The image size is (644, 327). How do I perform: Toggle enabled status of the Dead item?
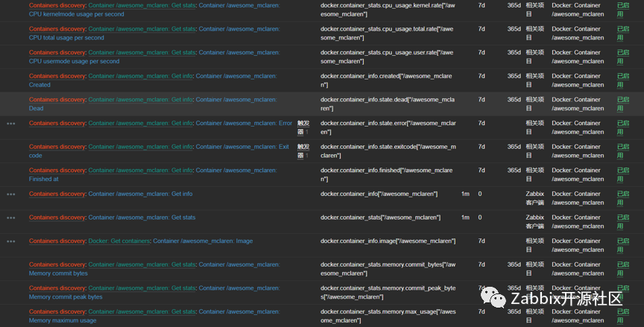point(623,104)
